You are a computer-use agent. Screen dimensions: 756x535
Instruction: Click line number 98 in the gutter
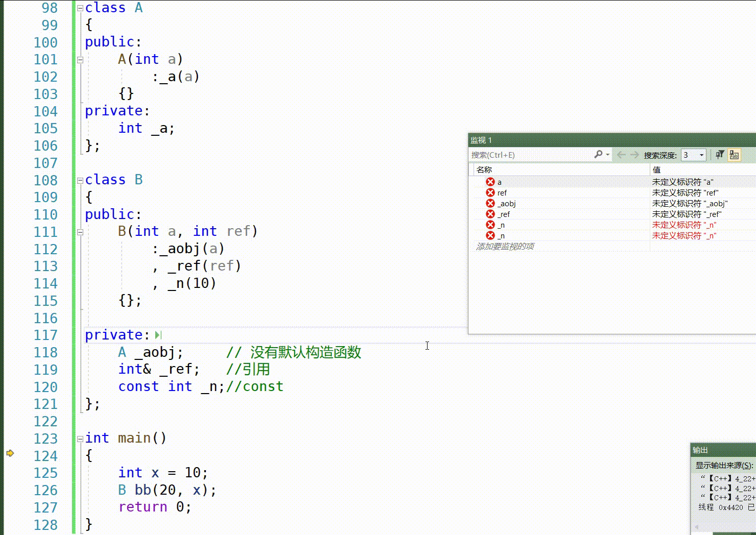coord(50,8)
